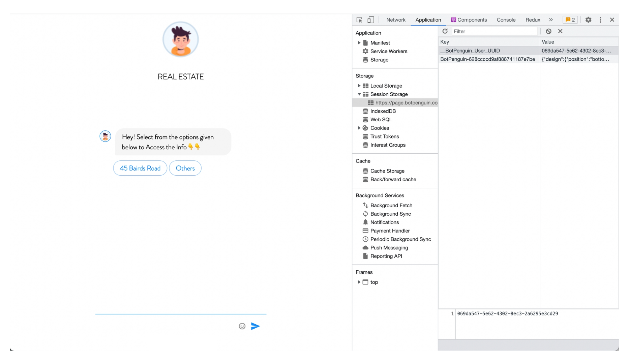Click the issues badge showing 2
This screenshot has width=629, height=364.
pyautogui.click(x=570, y=20)
